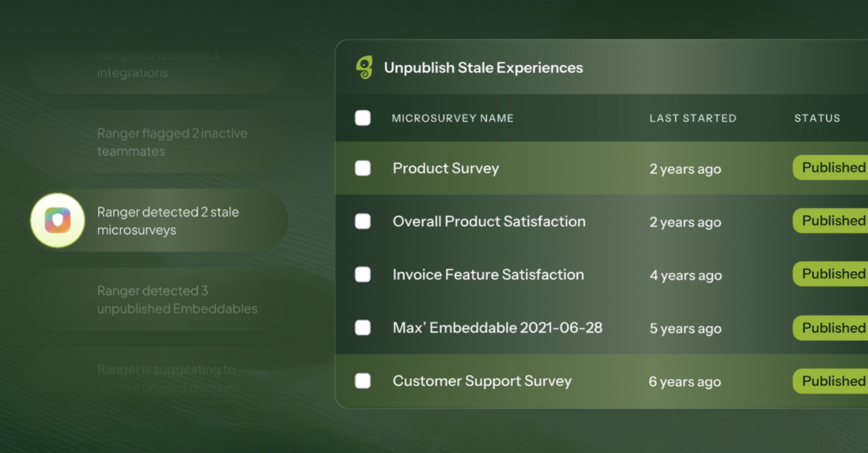Select the Overall Product Satisfaction checkbox
The width and height of the screenshot is (868, 453).
coord(363,222)
